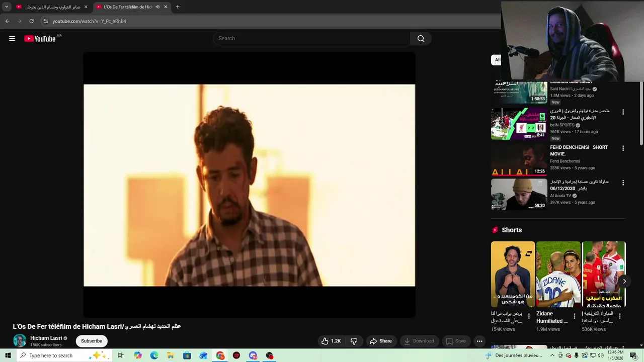
Task: Click the Download button
Action: [x=419, y=341]
